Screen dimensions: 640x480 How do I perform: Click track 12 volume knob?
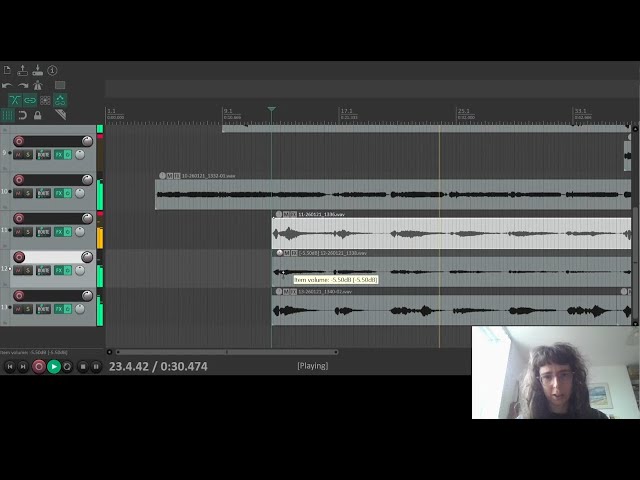[x=87, y=257]
